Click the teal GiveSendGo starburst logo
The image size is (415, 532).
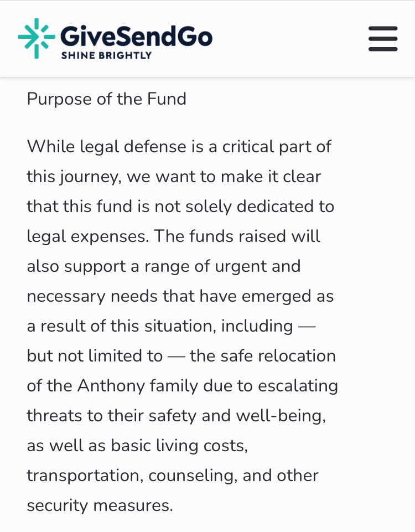(x=37, y=38)
